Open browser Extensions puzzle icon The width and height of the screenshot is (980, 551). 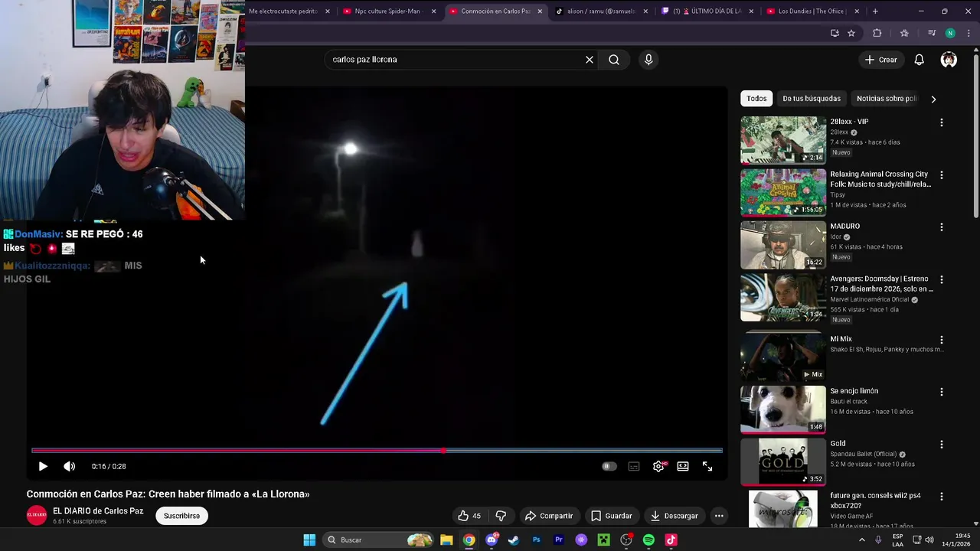tap(877, 33)
